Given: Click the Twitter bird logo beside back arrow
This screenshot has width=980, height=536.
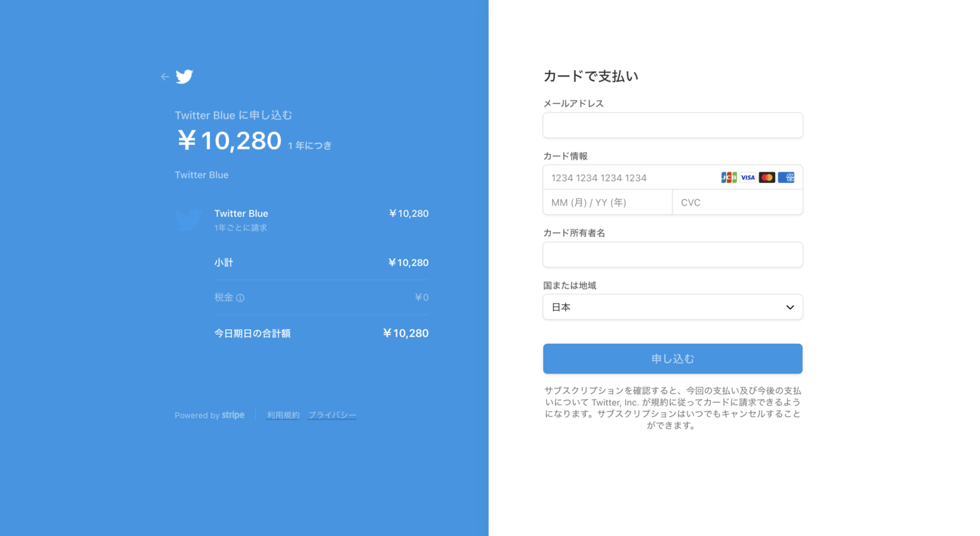Looking at the screenshot, I should pos(184,77).
